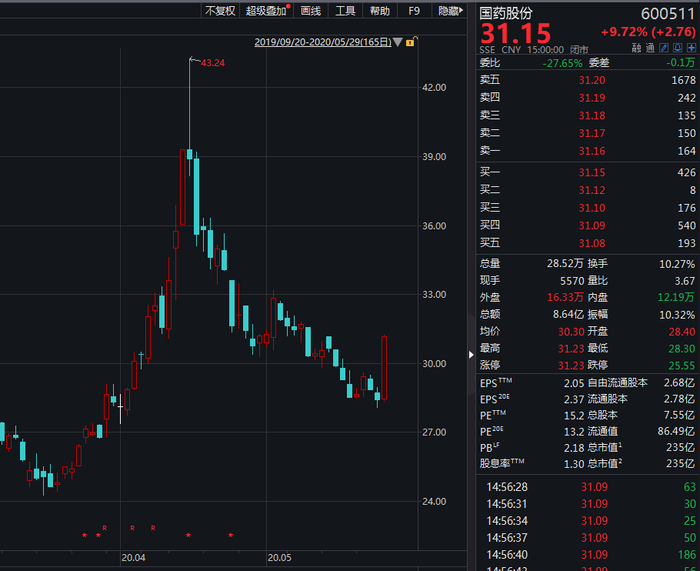The image size is (700, 571).
Task: Open the 不复权 price adjustment menu
Action: point(220,11)
